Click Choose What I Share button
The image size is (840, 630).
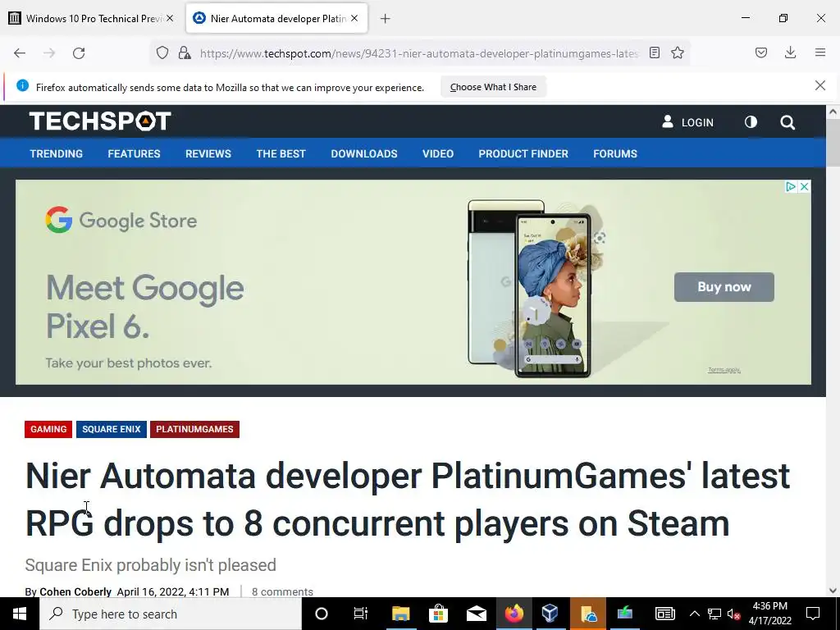click(x=493, y=87)
